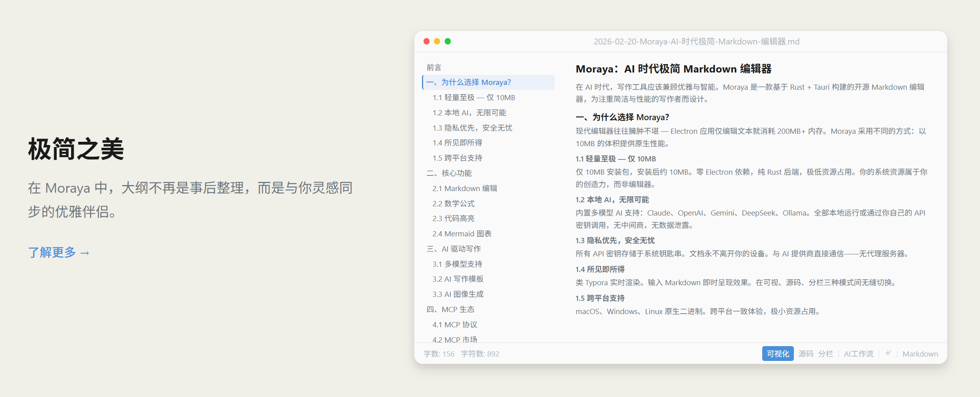
Task: Select 前言 in the outline
Action: [434, 67]
